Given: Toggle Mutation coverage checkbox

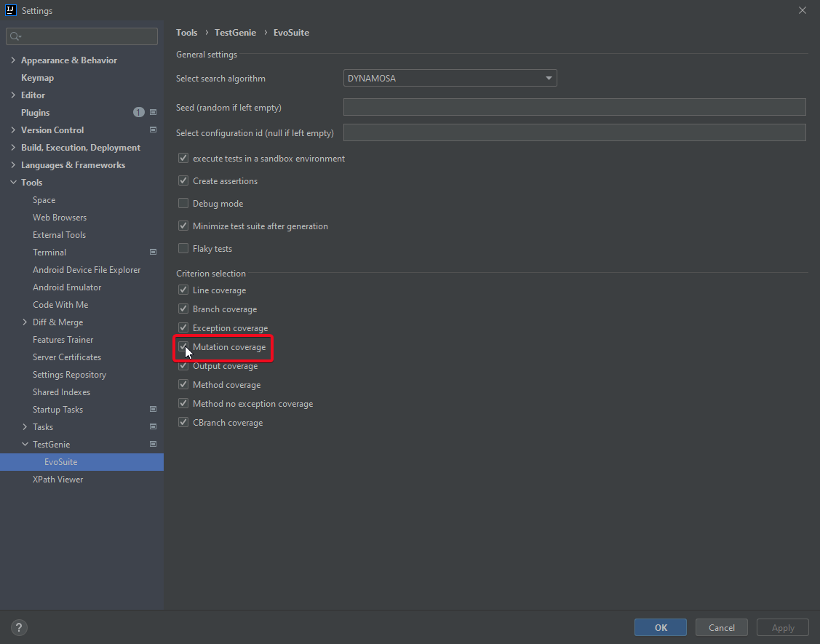Looking at the screenshot, I should point(183,346).
